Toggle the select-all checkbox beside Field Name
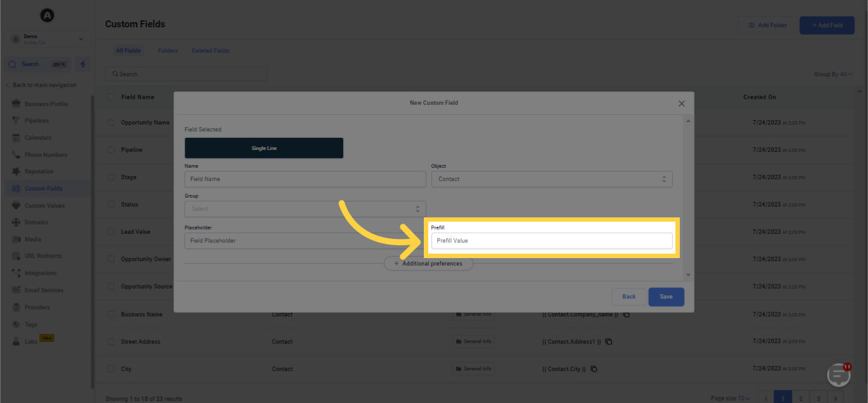The width and height of the screenshot is (868, 403). (x=111, y=97)
